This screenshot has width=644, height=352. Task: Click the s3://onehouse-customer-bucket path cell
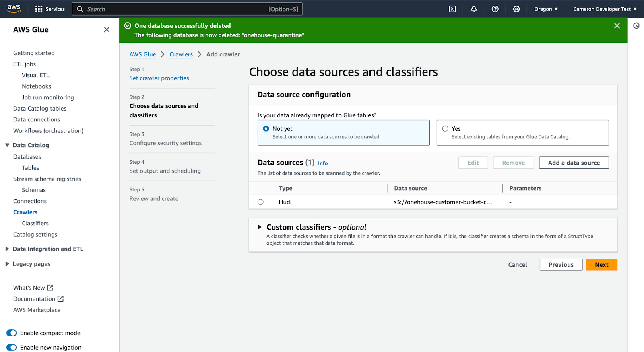point(443,202)
